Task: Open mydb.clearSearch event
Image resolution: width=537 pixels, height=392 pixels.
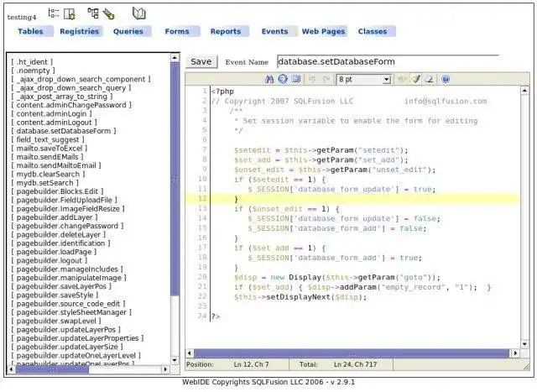Action: click(48, 174)
